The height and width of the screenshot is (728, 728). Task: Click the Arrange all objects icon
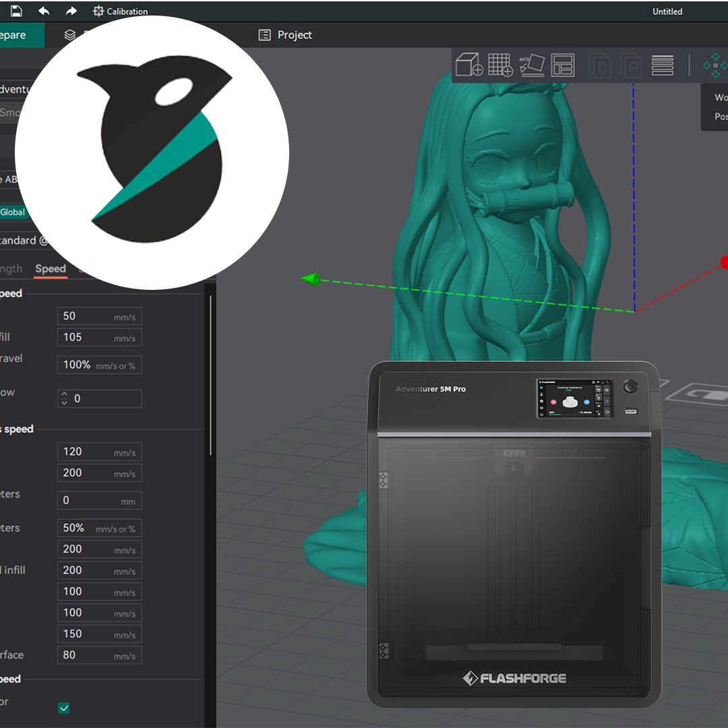coord(562,65)
